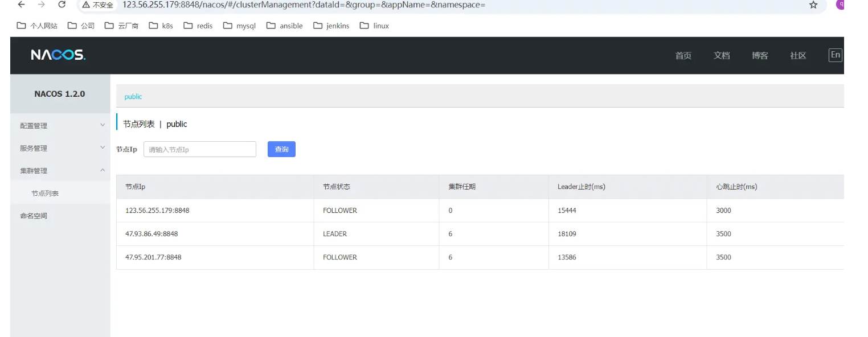Open the 公司 bookmark folder
This screenshot has width=868, height=337.
81,26
